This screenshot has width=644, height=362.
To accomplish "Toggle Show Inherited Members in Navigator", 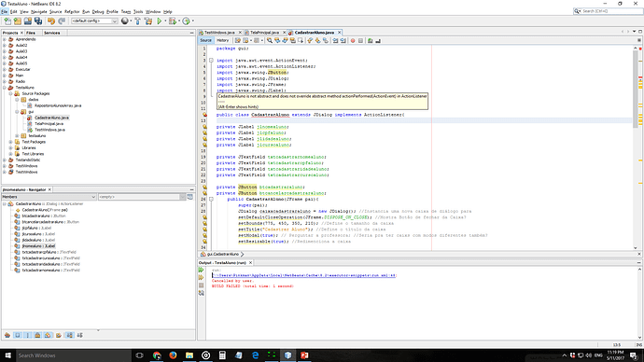I will pyautogui.click(x=7, y=335).
